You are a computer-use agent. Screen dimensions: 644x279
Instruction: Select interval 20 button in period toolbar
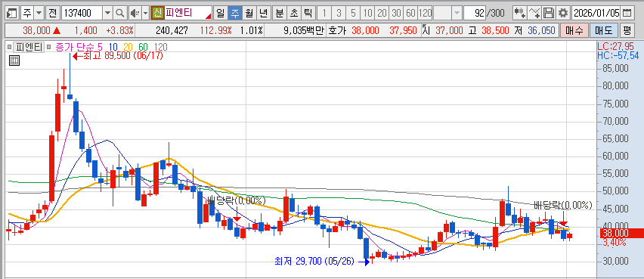tap(382, 13)
